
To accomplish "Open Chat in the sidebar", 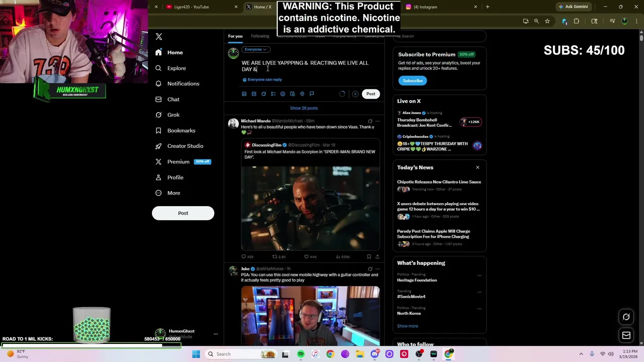I will (x=167, y=99).
